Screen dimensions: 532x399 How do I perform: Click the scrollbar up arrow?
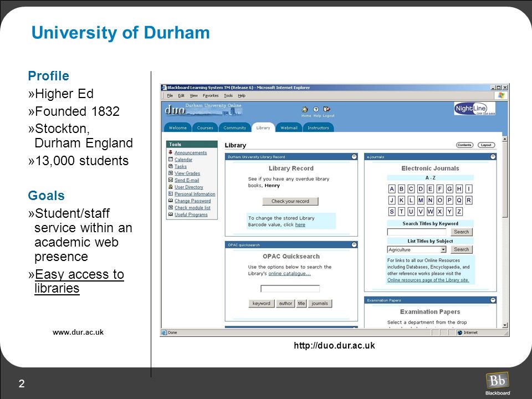(505, 139)
